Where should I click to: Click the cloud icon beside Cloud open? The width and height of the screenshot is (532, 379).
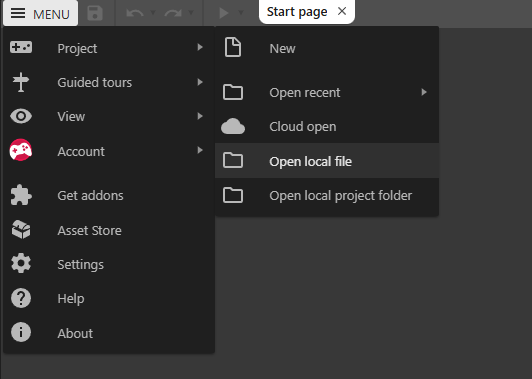(x=233, y=126)
